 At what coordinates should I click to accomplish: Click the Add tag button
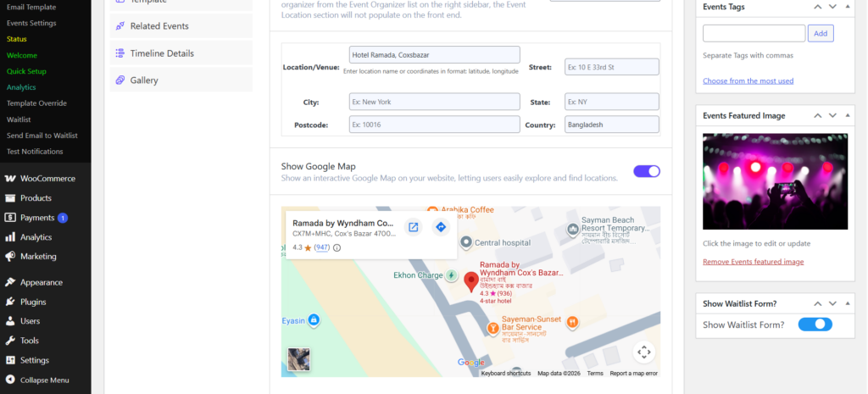pyautogui.click(x=821, y=33)
